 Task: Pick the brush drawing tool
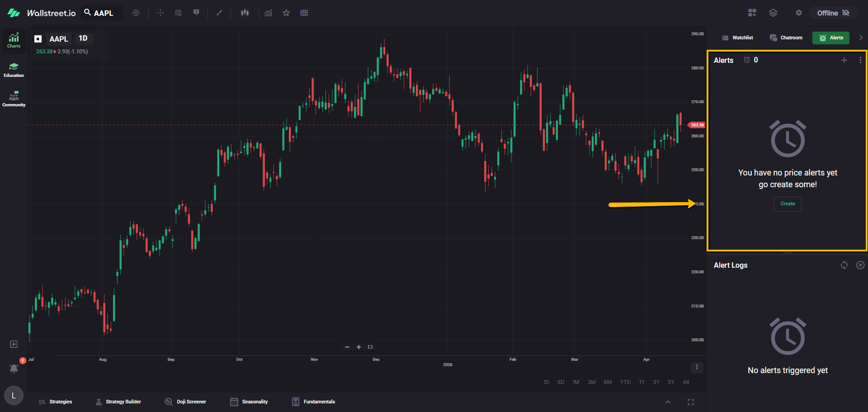pos(220,13)
